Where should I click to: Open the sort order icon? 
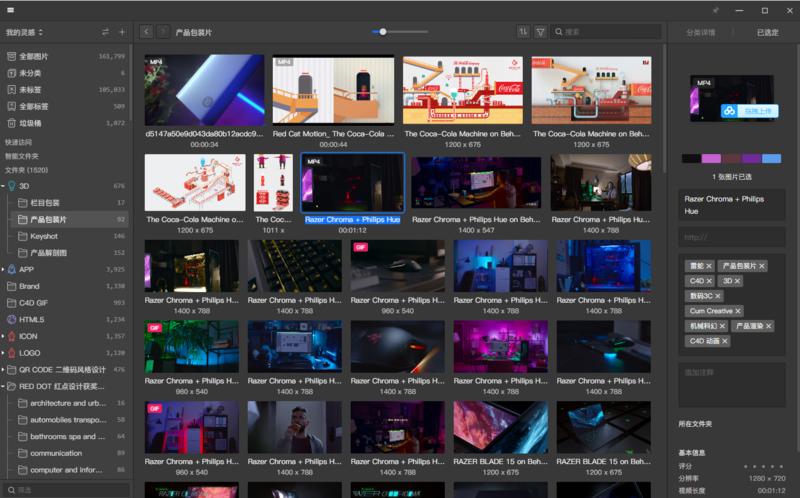[523, 32]
